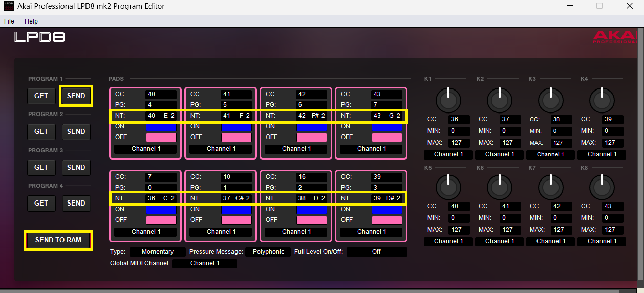Image resolution: width=644 pixels, height=293 pixels.
Task: Open the K6 Channel 1 dropdown
Action: pos(500,241)
